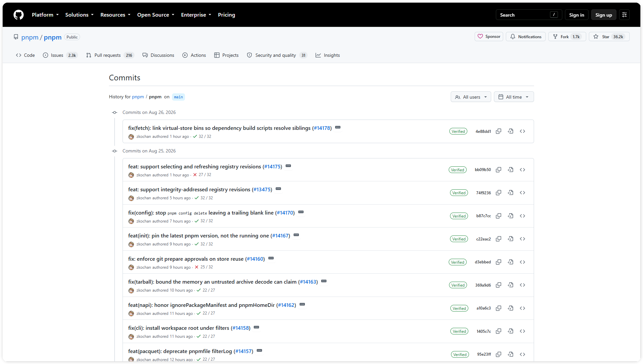This screenshot has width=643, height=364.
Task: Copy full SHA for commit 4e88dd1
Action: 499,131
